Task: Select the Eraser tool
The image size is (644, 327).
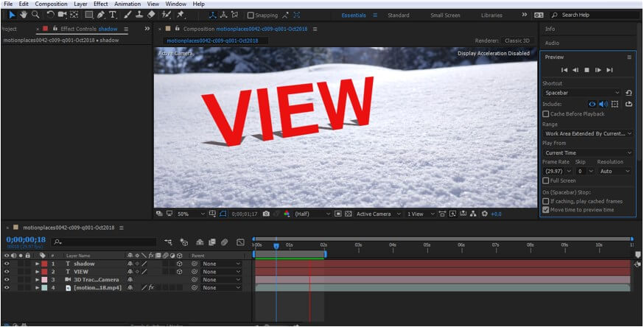Action: pos(151,15)
